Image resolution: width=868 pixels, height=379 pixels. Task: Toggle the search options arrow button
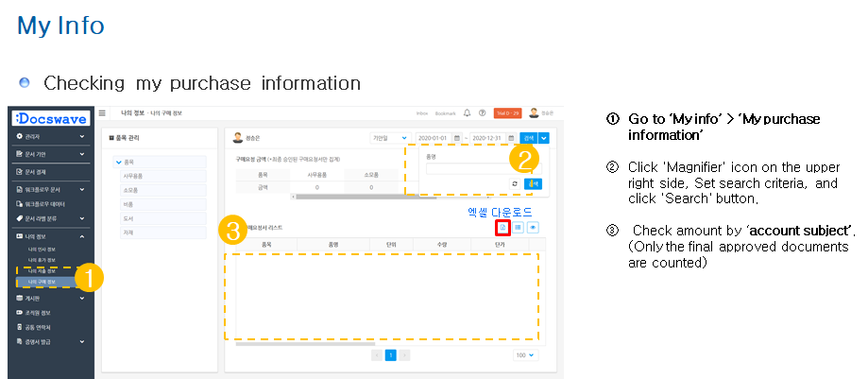pos(544,138)
